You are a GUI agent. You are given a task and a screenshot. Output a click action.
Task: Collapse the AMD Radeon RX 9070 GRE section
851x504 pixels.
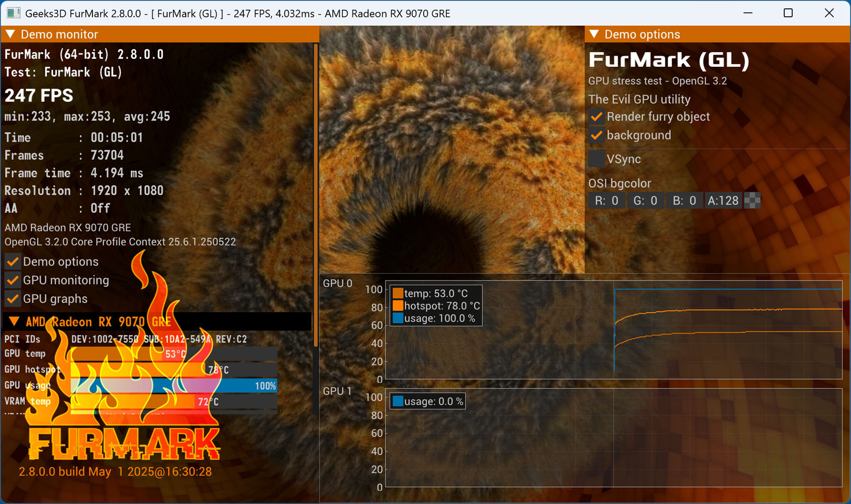(x=14, y=322)
